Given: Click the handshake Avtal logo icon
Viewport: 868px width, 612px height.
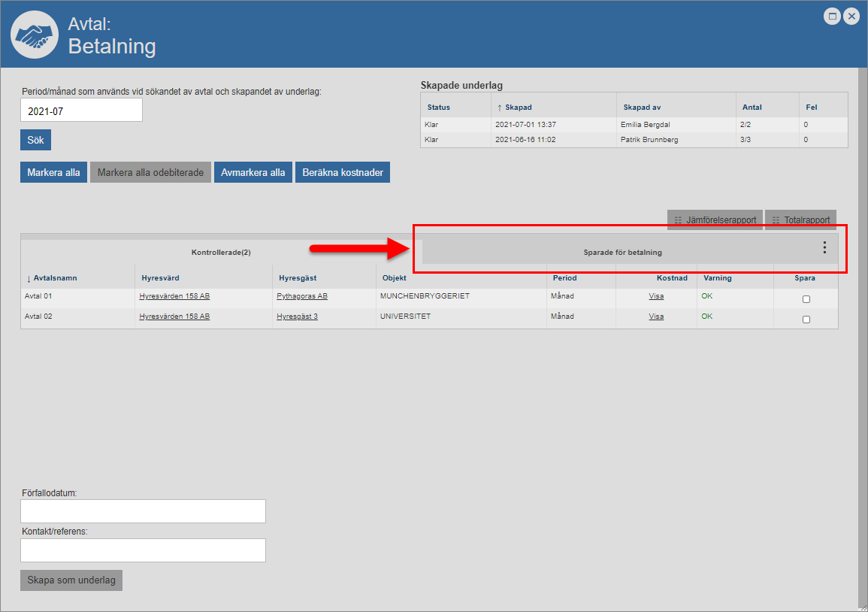Looking at the screenshot, I should [x=35, y=35].
